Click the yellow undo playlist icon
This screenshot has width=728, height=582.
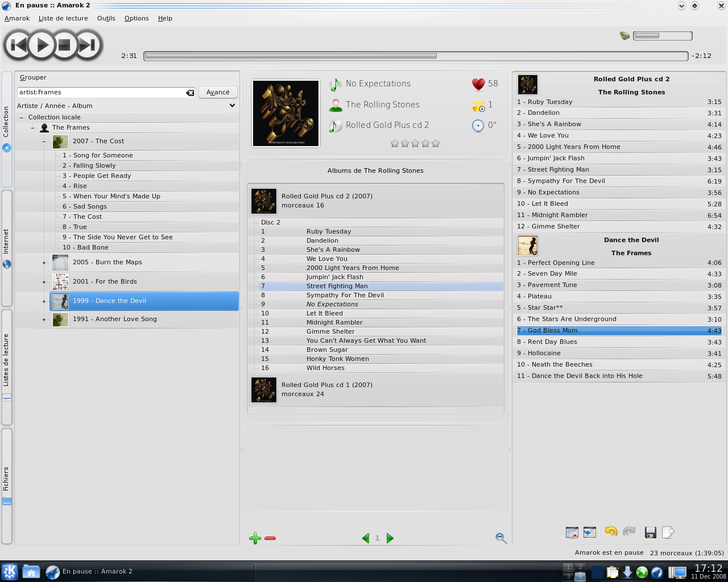pyautogui.click(x=611, y=532)
